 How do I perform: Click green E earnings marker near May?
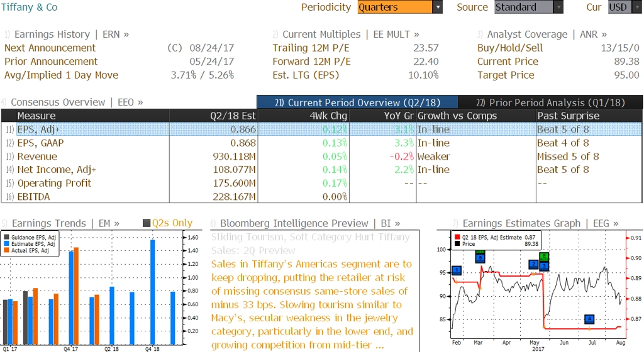(x=544, y=257)
